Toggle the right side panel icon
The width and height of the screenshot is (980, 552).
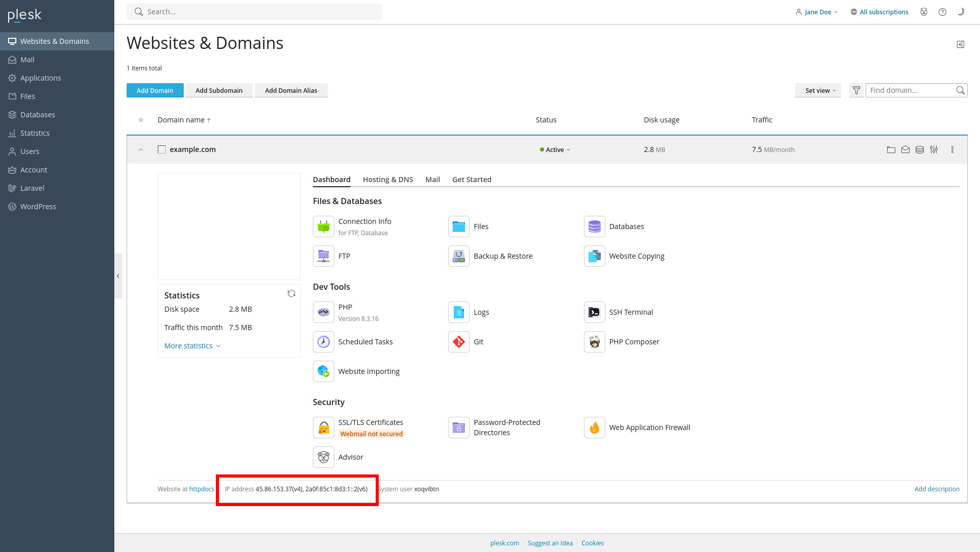click(961, 44)
